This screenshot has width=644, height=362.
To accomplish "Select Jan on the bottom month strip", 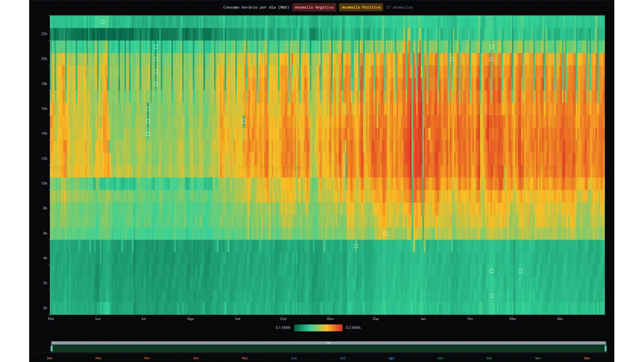I will coord(49,358).
